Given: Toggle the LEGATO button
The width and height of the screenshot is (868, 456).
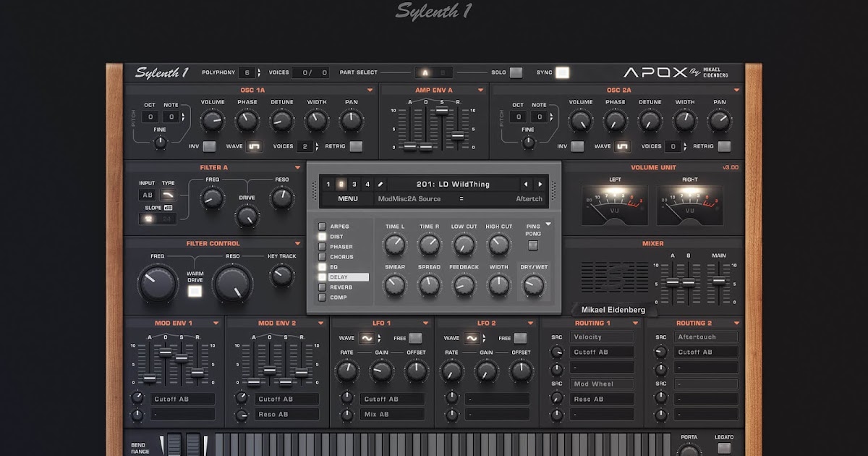Looking at the screenshot, I should click(x=724, y=448).
